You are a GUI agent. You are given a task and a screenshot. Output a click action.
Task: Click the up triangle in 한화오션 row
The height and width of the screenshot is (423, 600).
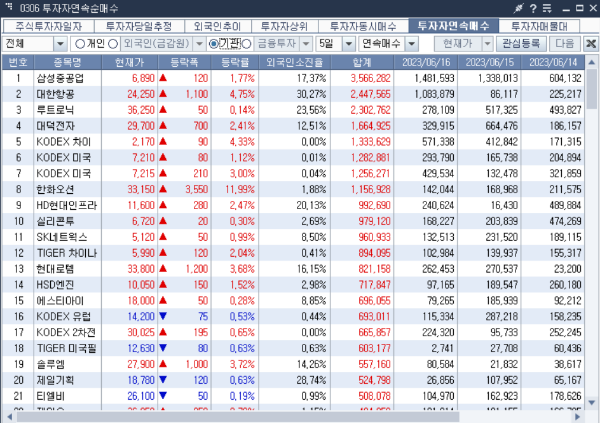point(163,189)
